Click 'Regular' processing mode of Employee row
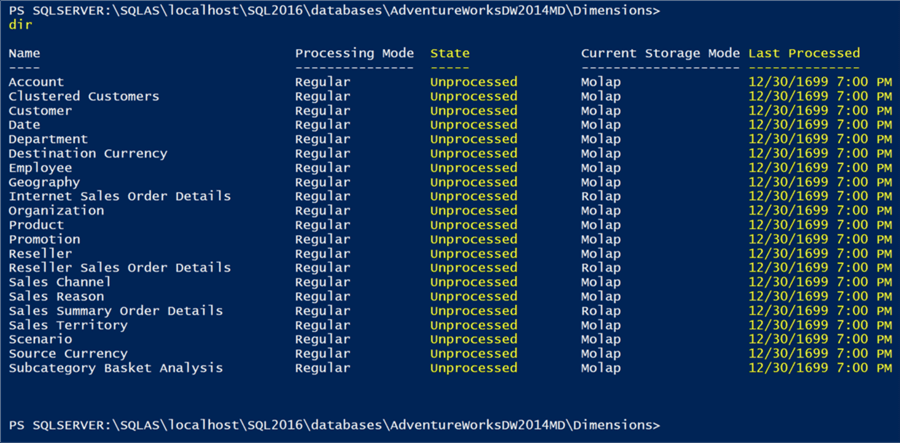The width and height of the screenshot is (900, 443). click(x=323, y=168)
